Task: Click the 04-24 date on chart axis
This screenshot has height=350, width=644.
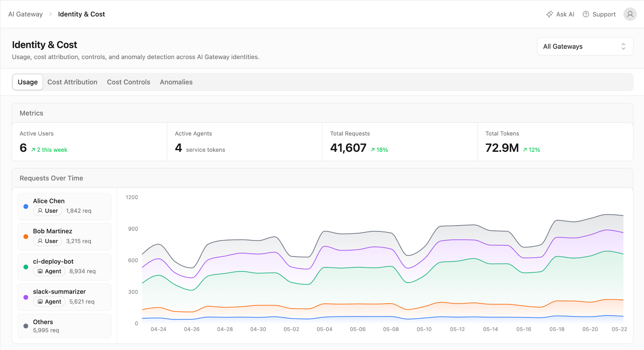Action: 159,329
